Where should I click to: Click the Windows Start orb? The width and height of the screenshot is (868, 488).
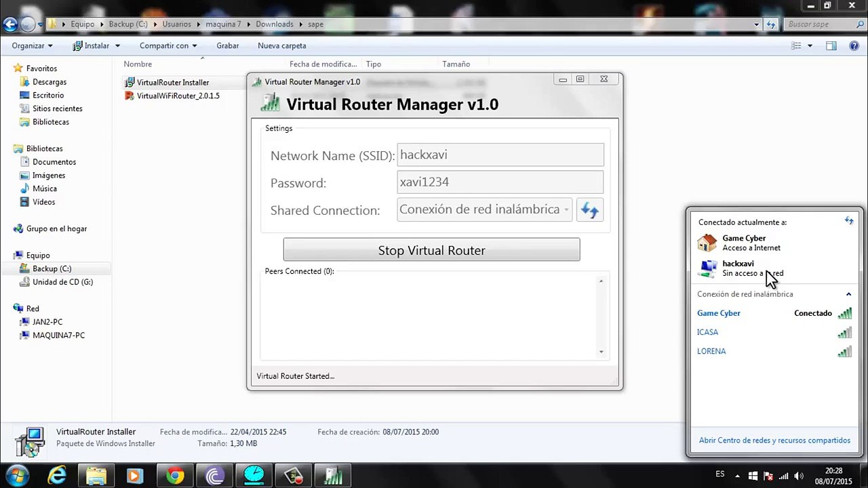point(17,474)
